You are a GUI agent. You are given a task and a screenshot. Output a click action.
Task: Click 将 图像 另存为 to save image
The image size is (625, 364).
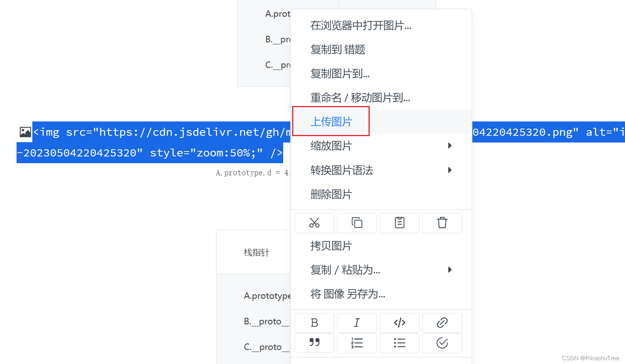click(x=347, y=294)
